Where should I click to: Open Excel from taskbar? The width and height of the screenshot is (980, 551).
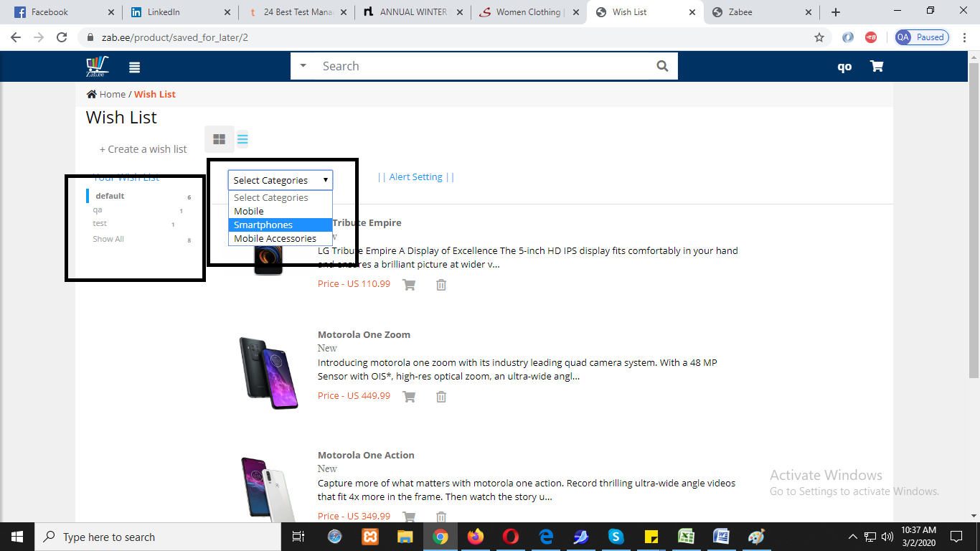coord(686,537)
